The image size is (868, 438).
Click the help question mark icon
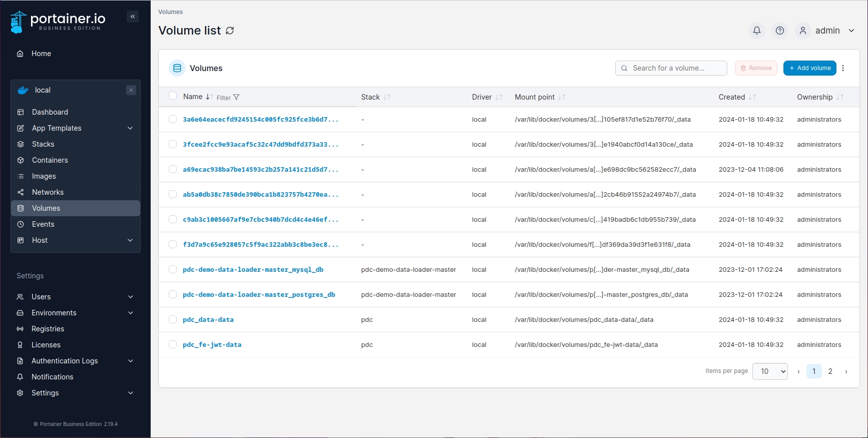pos(779,31)
